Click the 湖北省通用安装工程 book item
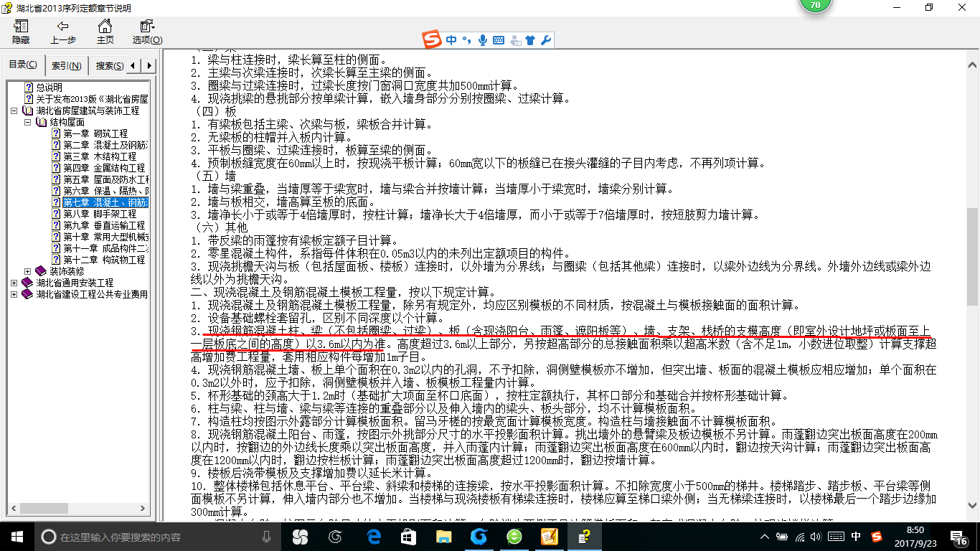Screen dimensions: 980x551 coord(75,283)
